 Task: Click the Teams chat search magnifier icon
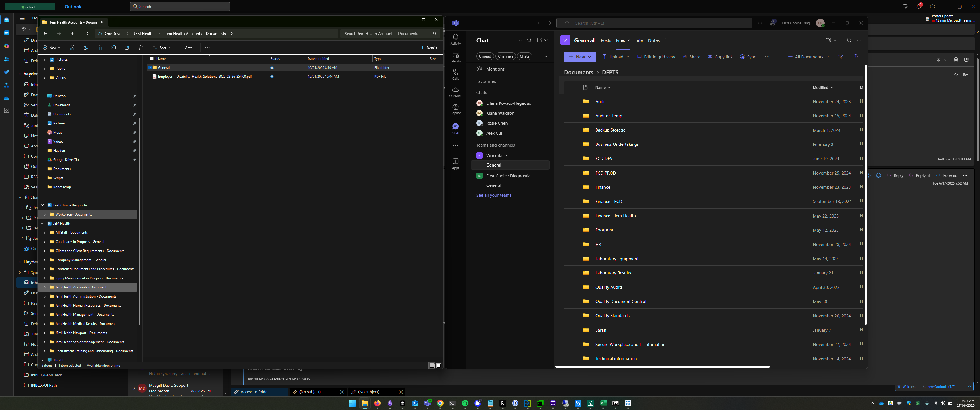coord(529,40)
